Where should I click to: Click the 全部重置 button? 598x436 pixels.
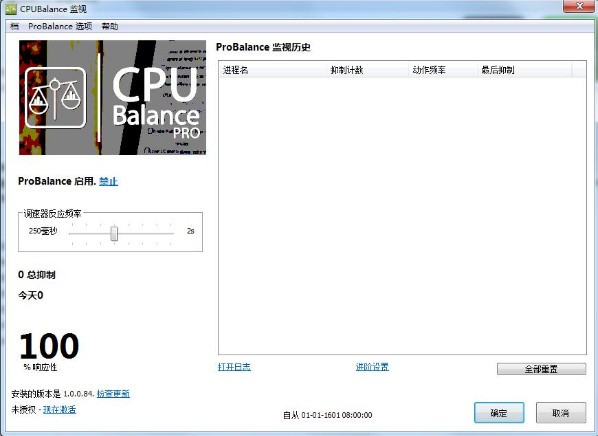click(541, 369)
